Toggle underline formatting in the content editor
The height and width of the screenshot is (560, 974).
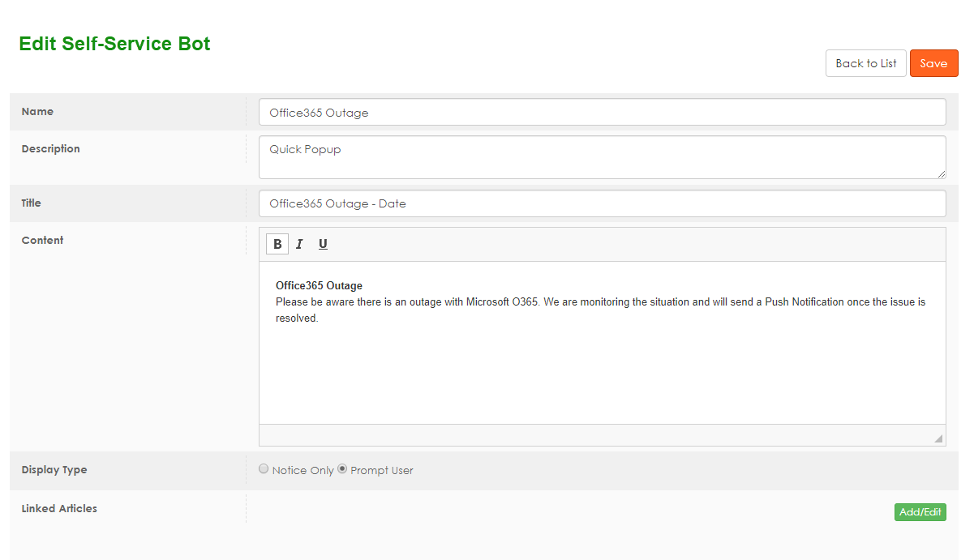tap(323, 244)
